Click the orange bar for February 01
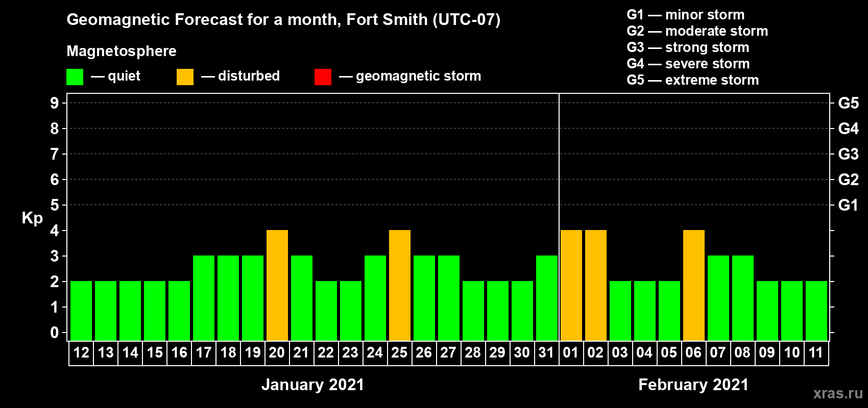The height and width of the screenshot is (408, 868). [571, 285]
